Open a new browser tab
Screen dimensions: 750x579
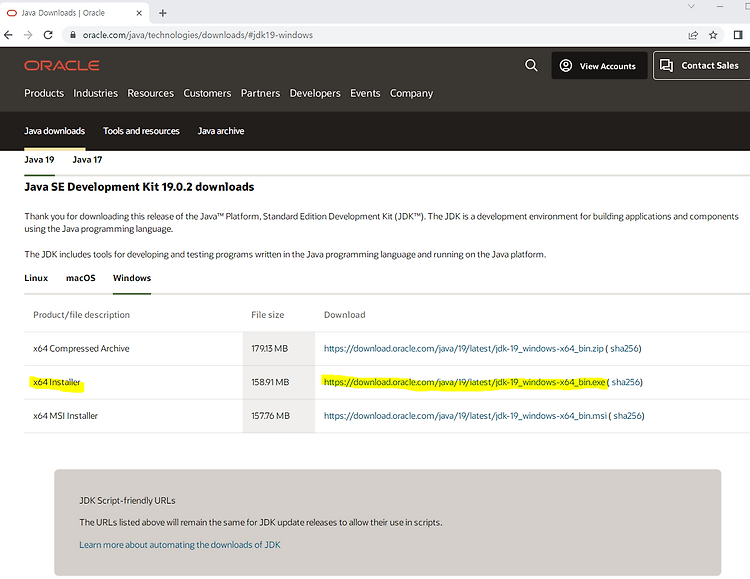tap(163, 13)
